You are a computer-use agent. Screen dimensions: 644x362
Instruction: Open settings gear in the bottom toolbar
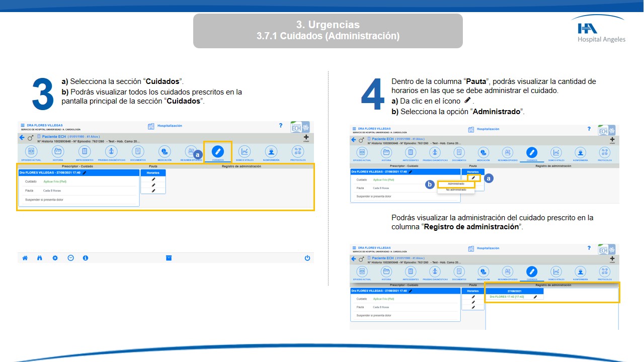click(x=55, y=258)
